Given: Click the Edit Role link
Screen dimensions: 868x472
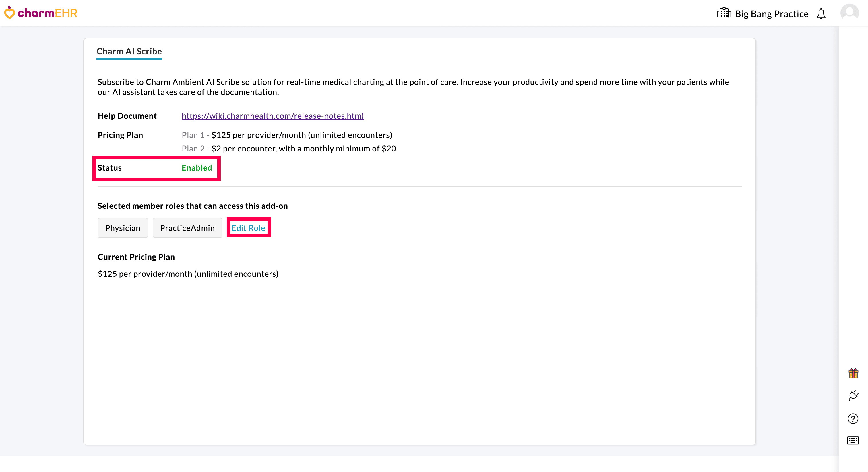Looking at the screenshot, I should 248,228.
